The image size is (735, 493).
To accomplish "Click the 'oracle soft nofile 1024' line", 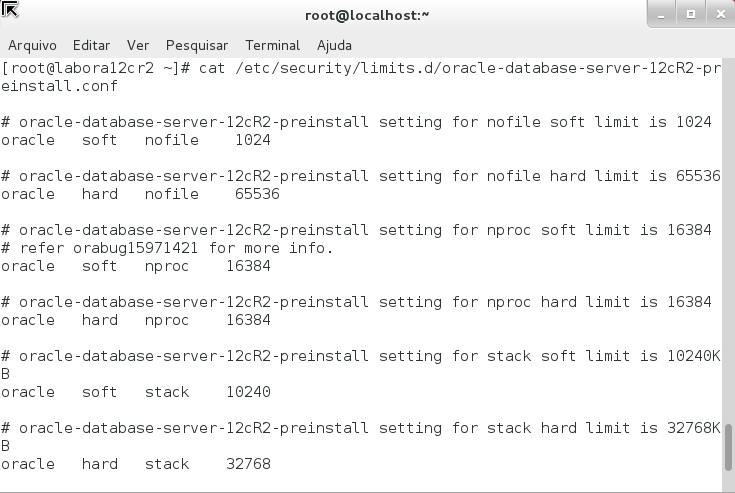I will [x=135, y=140].
